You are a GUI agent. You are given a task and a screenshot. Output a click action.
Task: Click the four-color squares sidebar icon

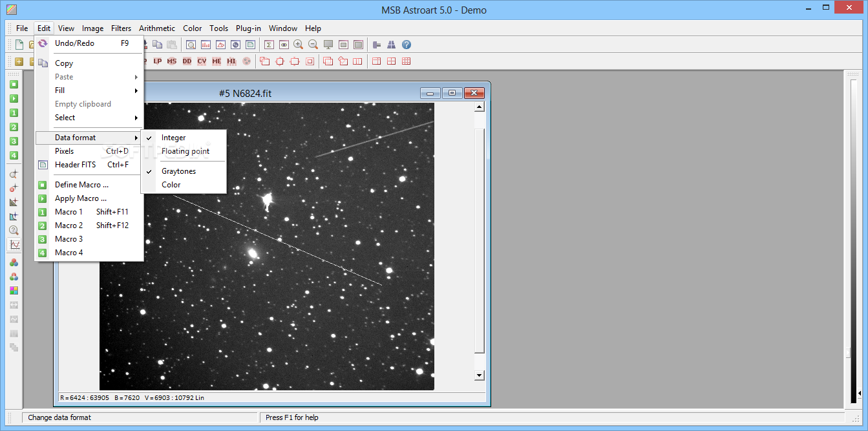point(14,291)
